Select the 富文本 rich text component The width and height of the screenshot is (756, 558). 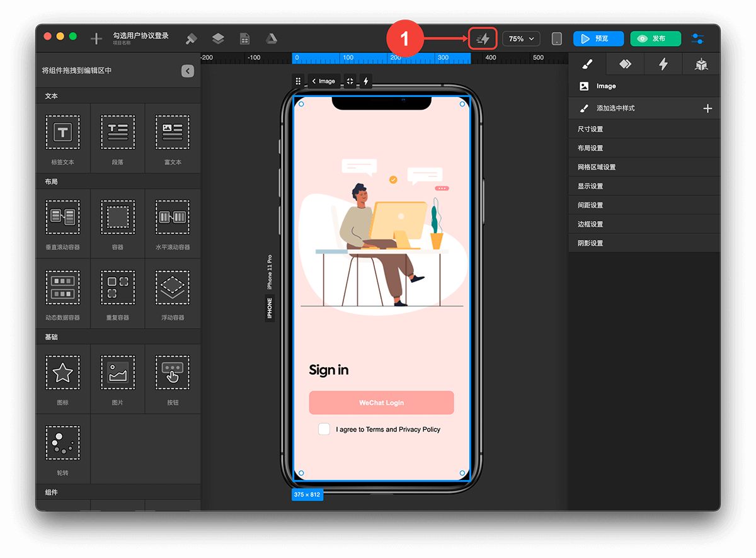coord(173,138)
